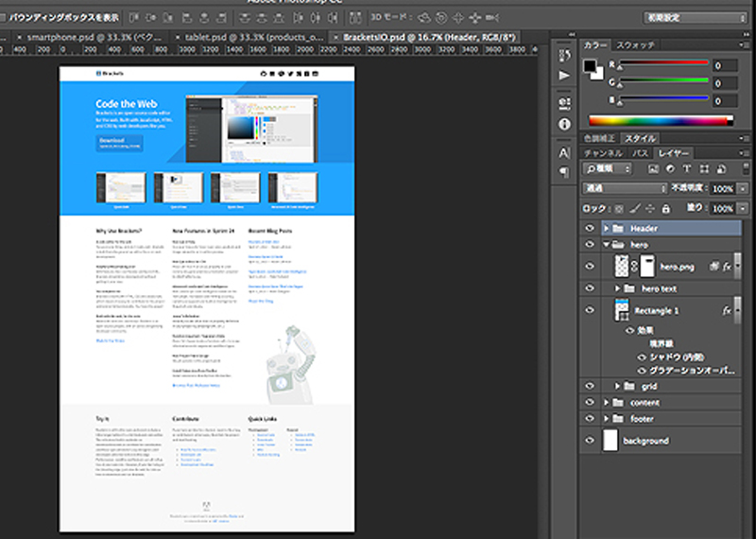Click the Lock all padlock icon
This screenshot has height=539, width=756.
[x=666, y=209]
